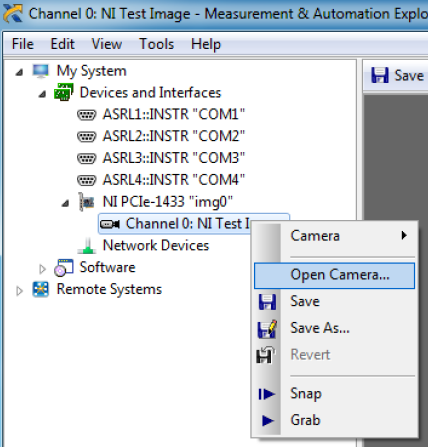Open the Camera submenu in context menu
Screen dimensions: 428x447
(x=335, y=236)
